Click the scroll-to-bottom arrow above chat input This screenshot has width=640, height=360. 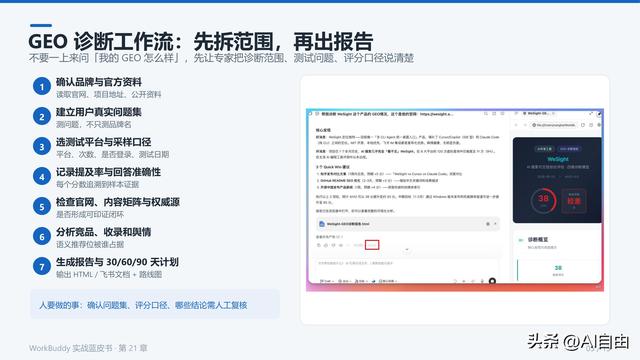(407, 249)
